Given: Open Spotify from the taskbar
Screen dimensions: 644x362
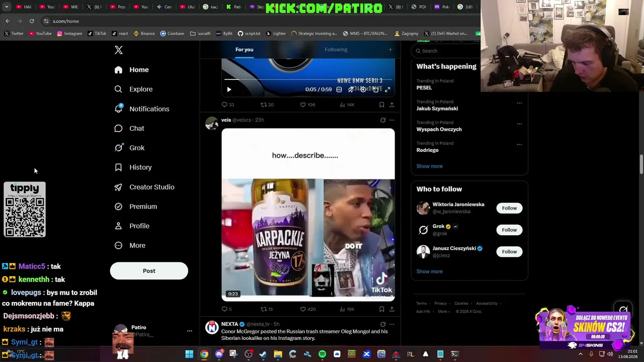Looking at the screenshot, I should pyautogui.click(x=322, y=354).
